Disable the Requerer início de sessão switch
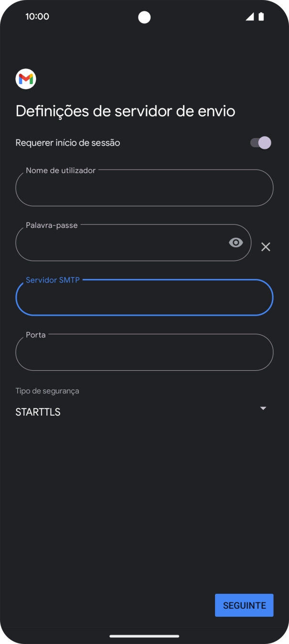Screen dimensions: 289x644 click(261, 143)
